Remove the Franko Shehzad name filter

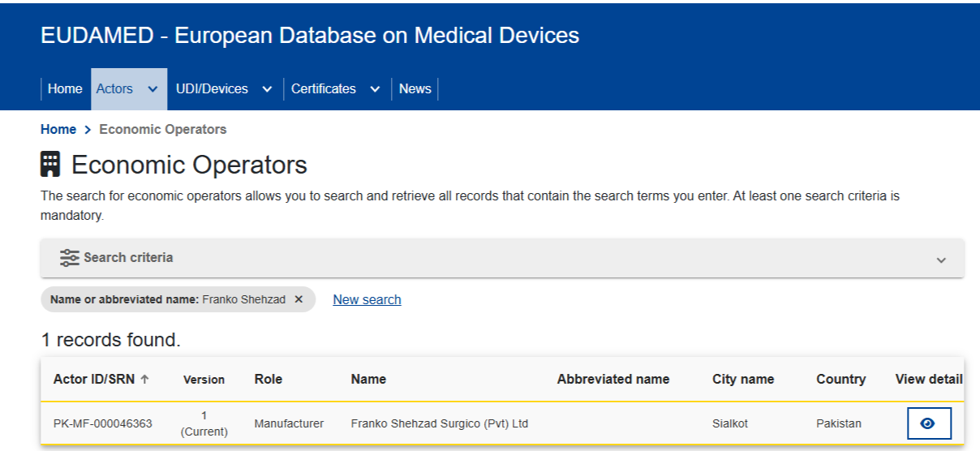(x=299, y=299)
